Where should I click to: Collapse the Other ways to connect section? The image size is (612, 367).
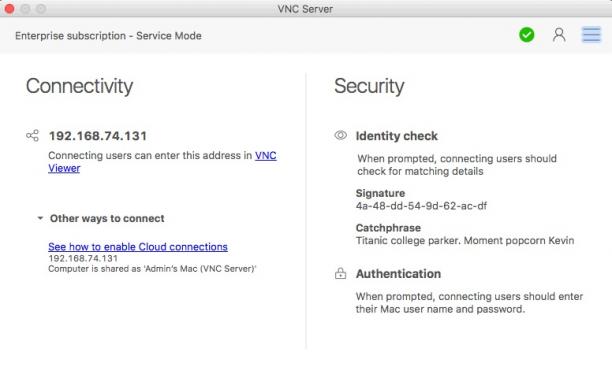point(40,218)
